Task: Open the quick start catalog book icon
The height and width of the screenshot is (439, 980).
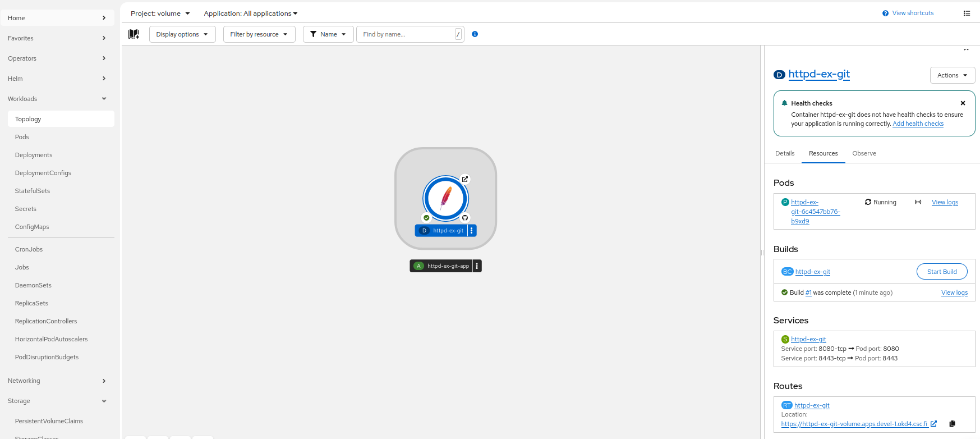Action: (x=134, y=34)
